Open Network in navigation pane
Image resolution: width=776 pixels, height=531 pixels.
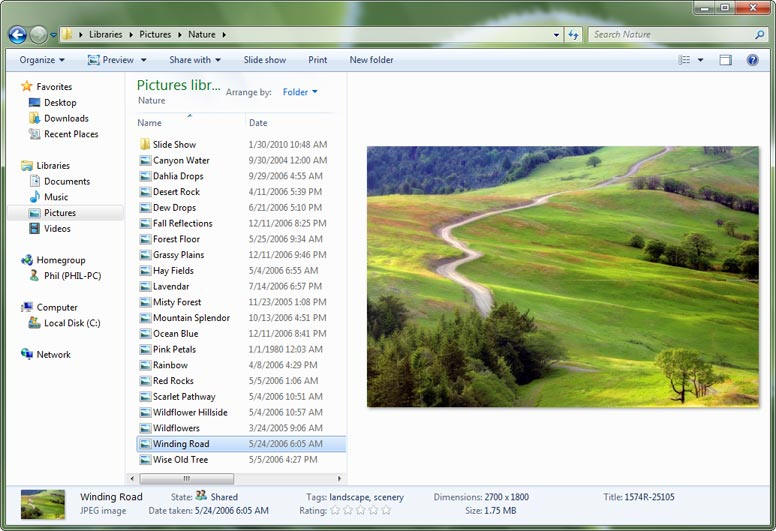click(x=53, y=355)
